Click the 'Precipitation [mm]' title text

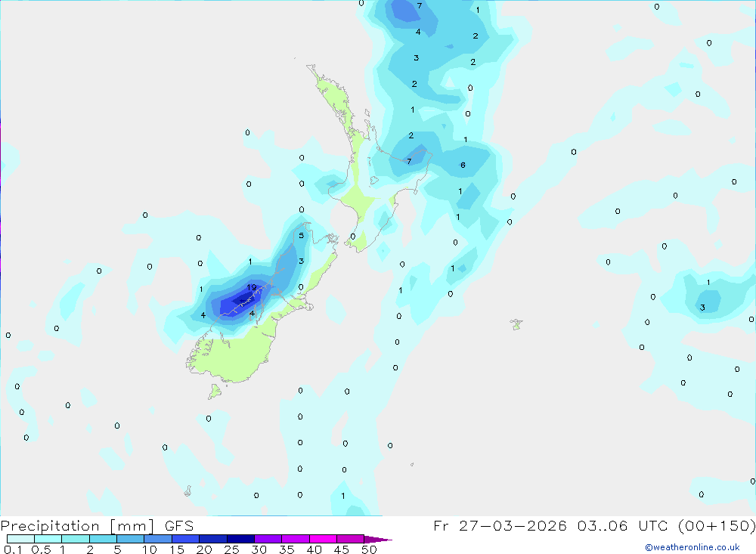(77, 526)
